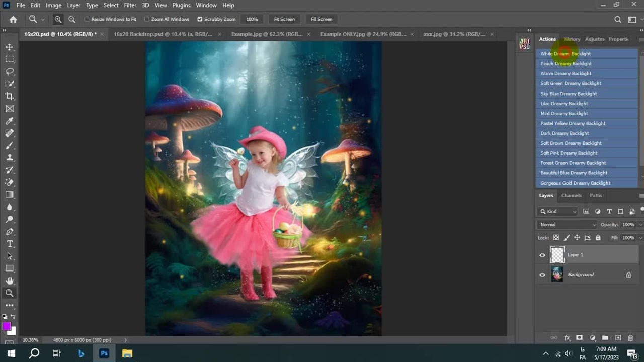644x362 pixels.
Task: Run the Sky Blue Dreamy Backlight action
Action: pyautogui.click(x=569, y=94)
